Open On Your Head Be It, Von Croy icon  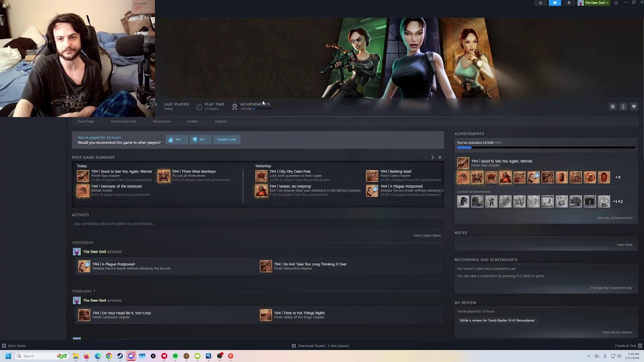(x=84, y=315)
